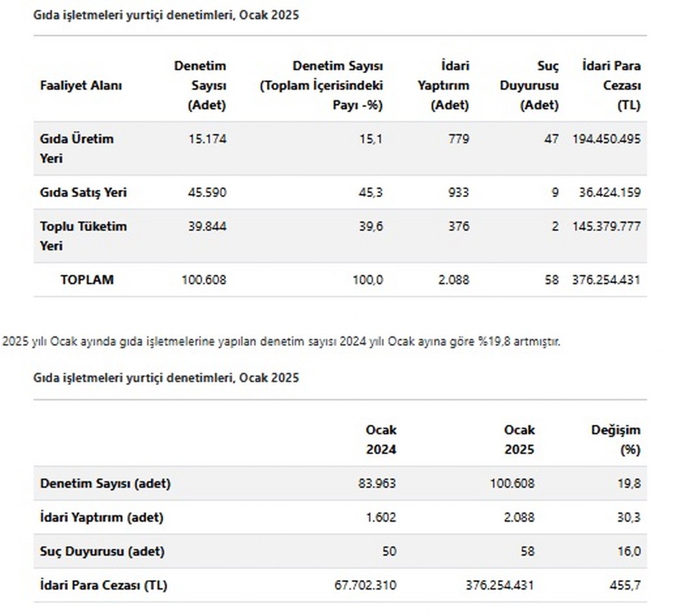Select the 'Gıda Üretim Yeri' row label

[x=76, y=148]
